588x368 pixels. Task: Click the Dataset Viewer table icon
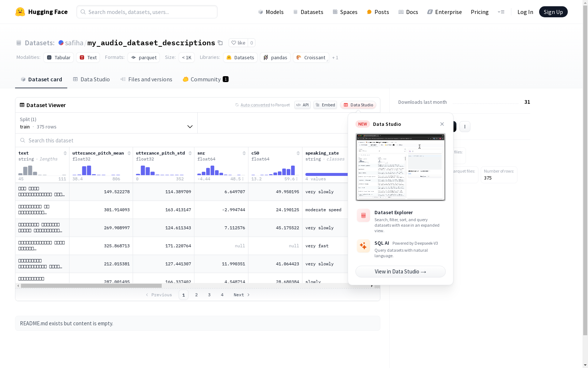(22, 105)
